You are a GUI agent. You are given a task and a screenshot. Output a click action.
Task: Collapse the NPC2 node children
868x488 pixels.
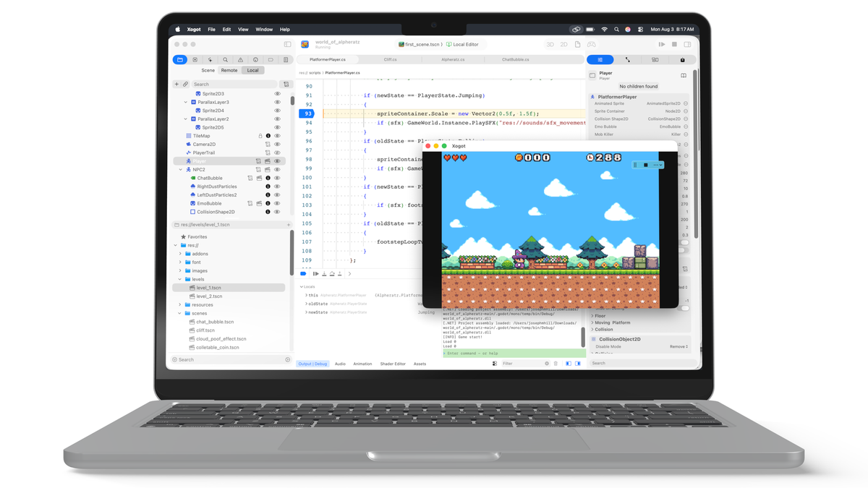pos(181,170)
